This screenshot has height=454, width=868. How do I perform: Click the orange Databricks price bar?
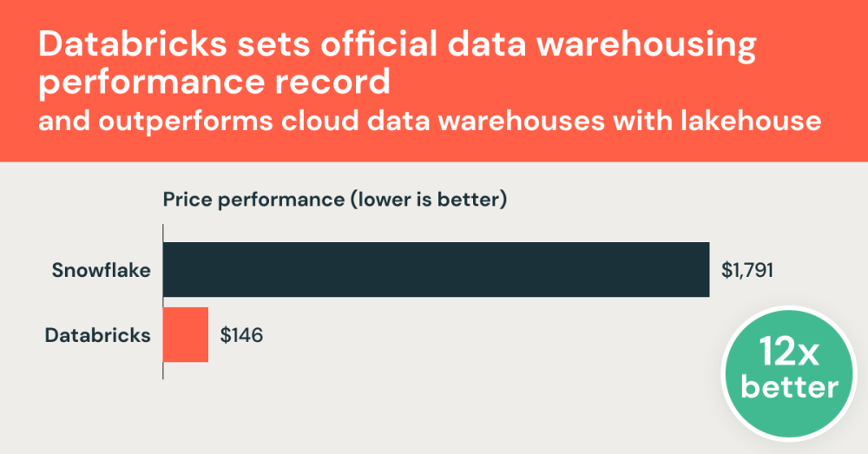(186, 334)
